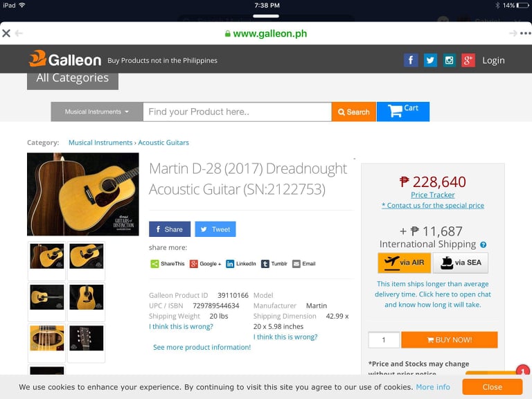Expand the Musical Instruments search category dropdown
Viewport: 532px width, 399px height.
click(x=97, y=112)
